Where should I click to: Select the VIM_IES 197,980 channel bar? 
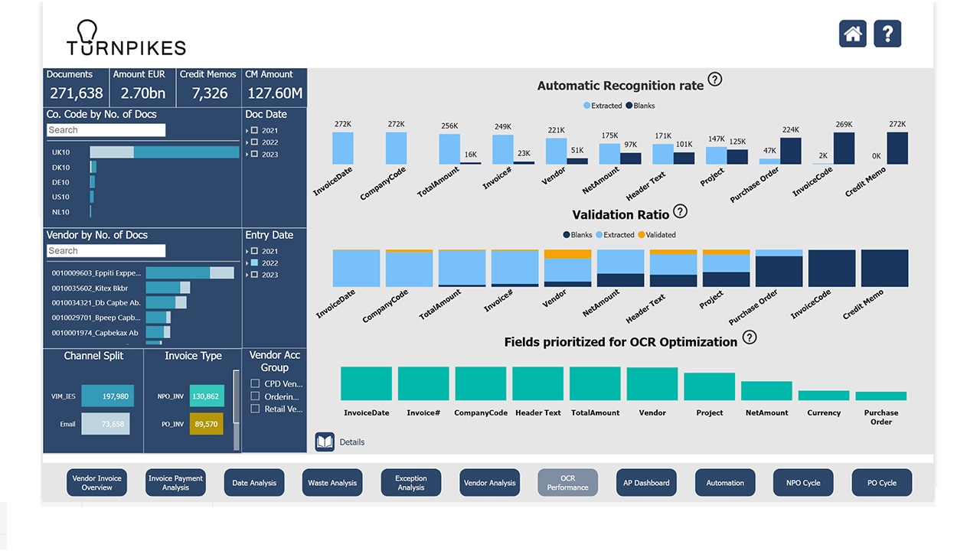(x=106, y=396)
